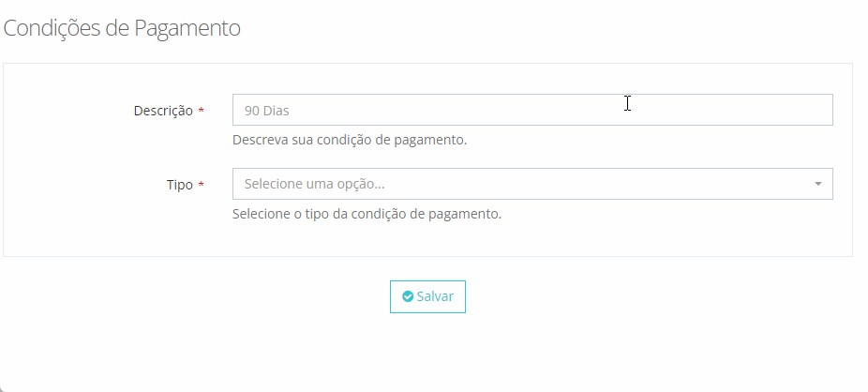The width and height of the screenshot is (868, 392).
Task: Click the dropdown arrow of Tipo field
Action: 817,184
